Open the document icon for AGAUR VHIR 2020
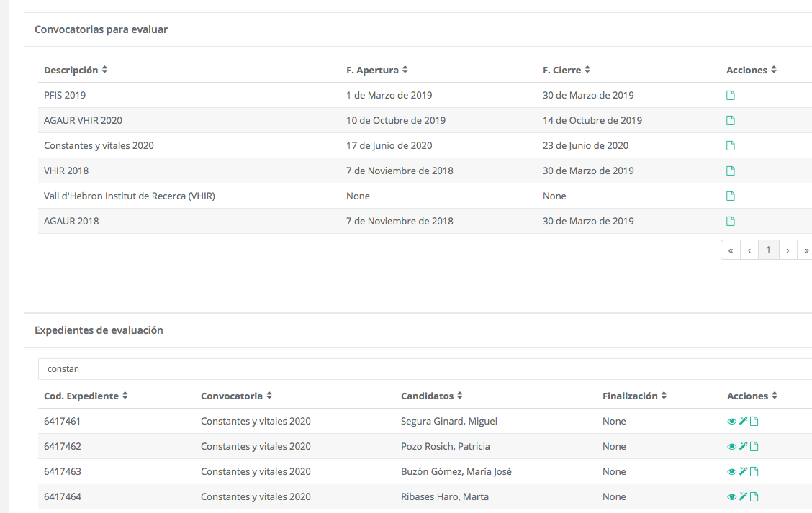This screenshot has width=812, height=513. (x=731, y=121)
